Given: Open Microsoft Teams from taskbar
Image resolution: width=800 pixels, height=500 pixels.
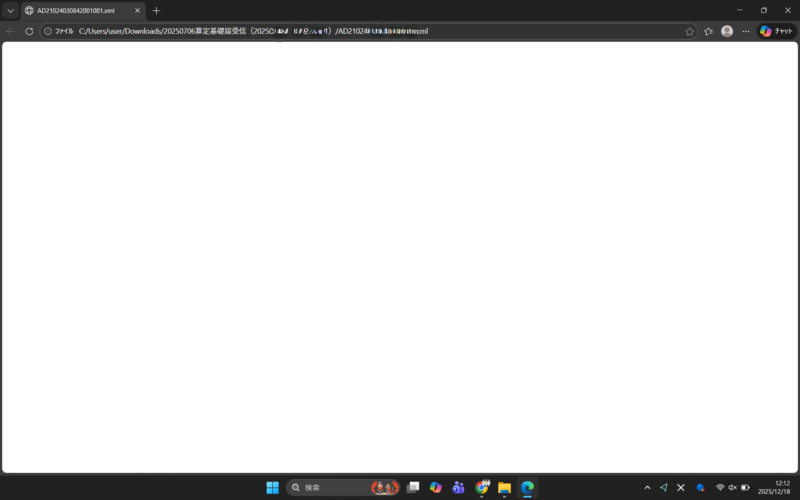Looking at the screenshot, I should pos(458,487).
